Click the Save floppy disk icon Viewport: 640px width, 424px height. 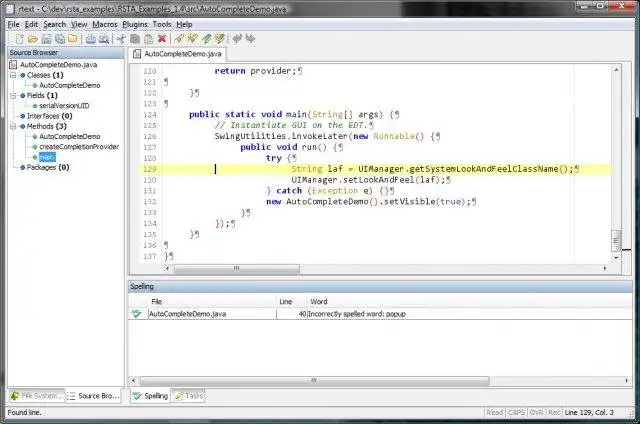[46, 39]
